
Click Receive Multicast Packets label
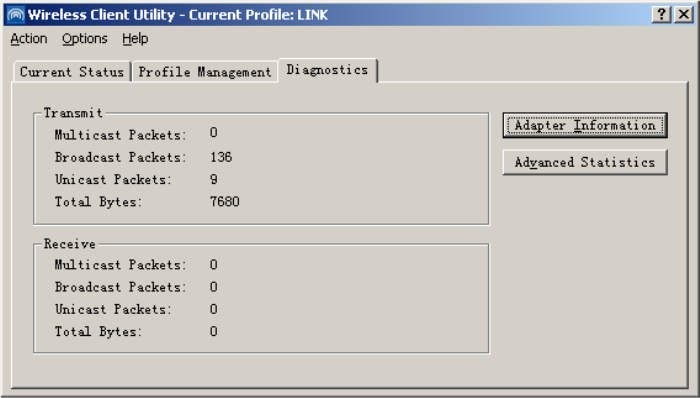click(x=121, y=265)
